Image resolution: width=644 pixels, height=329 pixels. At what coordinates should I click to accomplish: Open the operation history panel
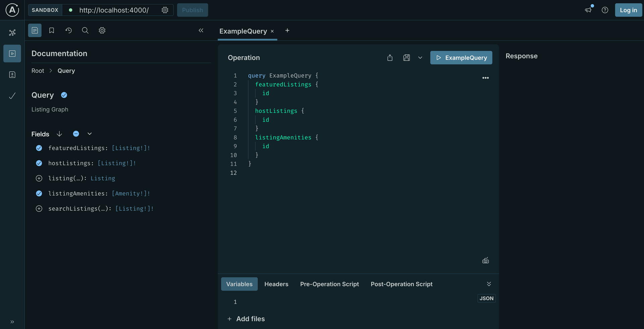pos(68,30)
